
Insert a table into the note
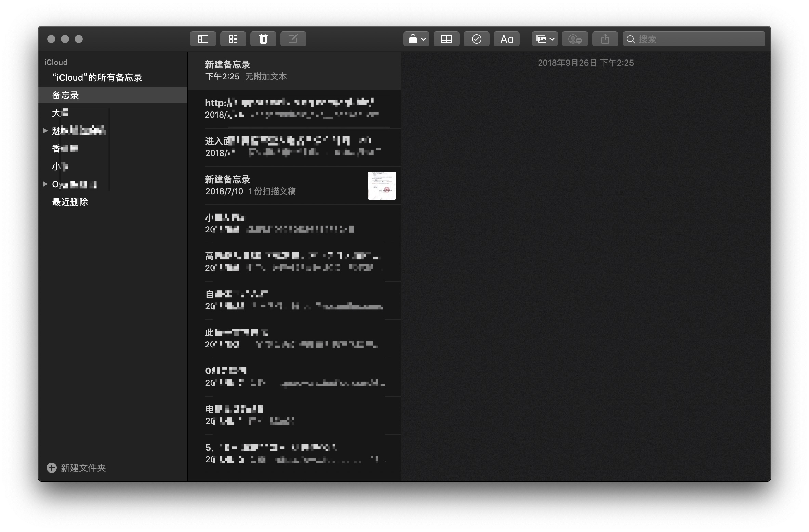446,39
